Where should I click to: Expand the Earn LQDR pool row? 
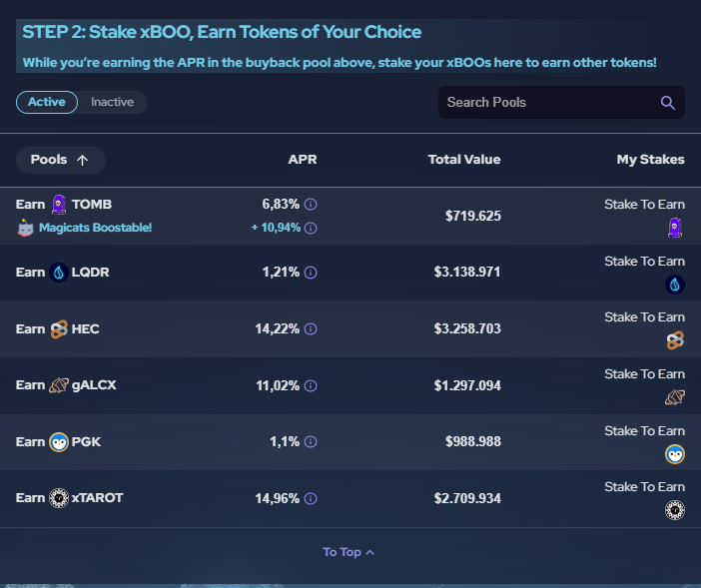350,273
